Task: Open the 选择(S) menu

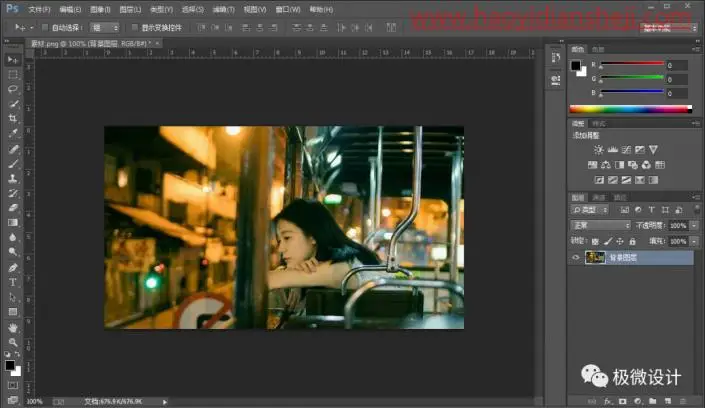Action: pyautogui.click(x=192, y=9)
